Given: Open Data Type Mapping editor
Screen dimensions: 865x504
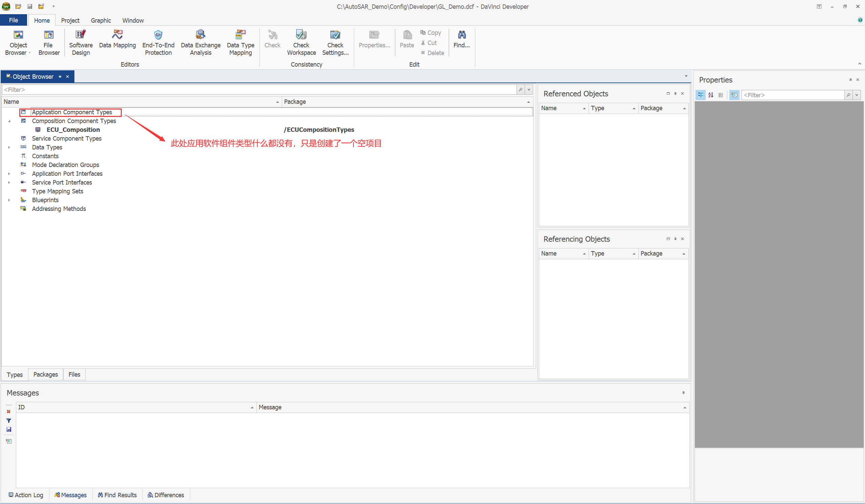Looking at the screenshot, I should [240, 43].
